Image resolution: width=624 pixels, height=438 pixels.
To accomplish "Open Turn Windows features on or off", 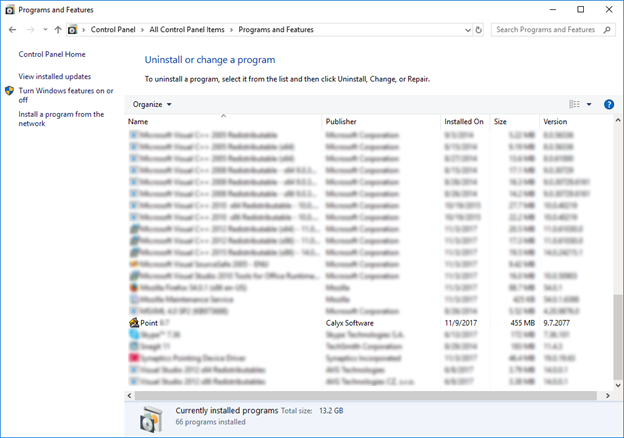I will tap(66, 95).
